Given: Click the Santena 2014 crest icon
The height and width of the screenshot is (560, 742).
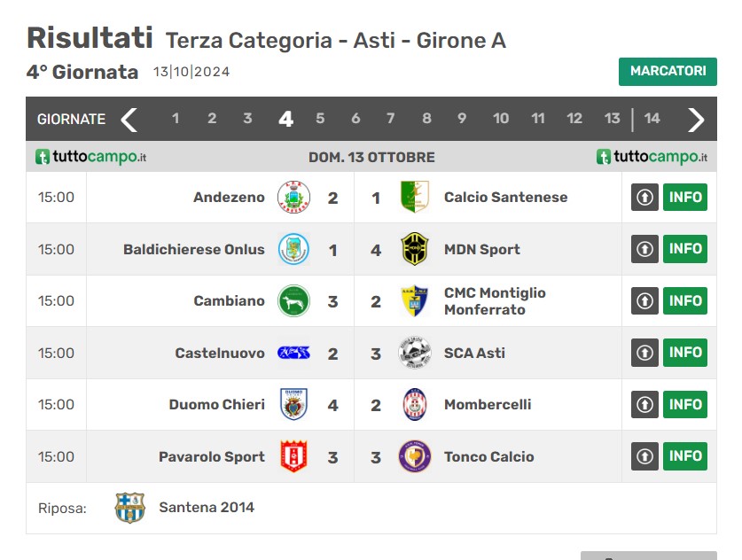Looking at the screenshot, I should point(129,508).
